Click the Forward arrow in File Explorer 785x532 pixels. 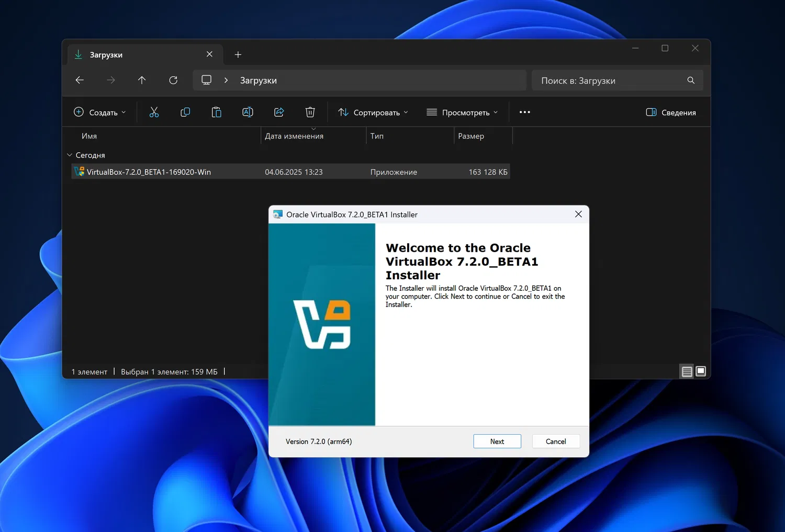tap(111, 80)
